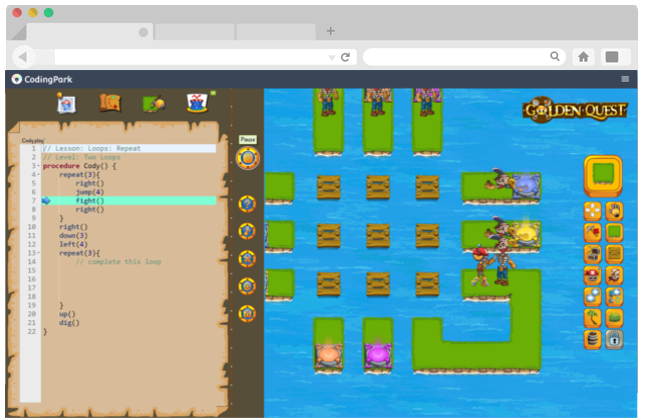Select the bearded pirate enemy tool
Screen dimensions: 645x418
(614, 275)
